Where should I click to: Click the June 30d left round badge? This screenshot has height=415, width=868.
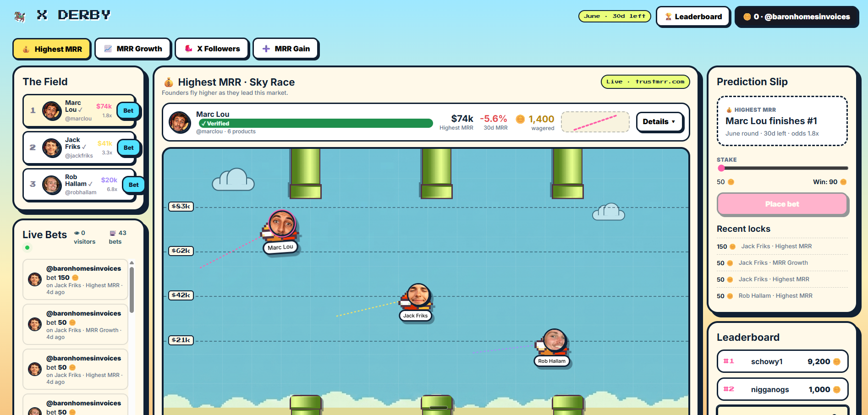(615, 16)
